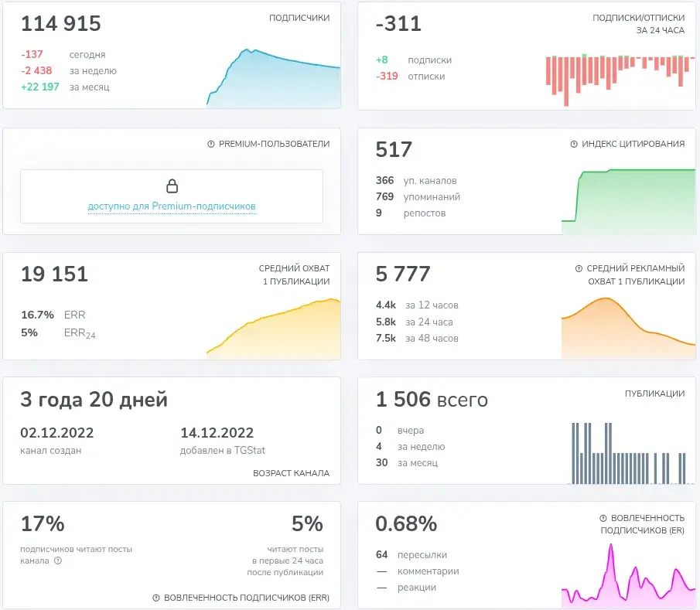Click the engagement rate value 0.68%
700x610 pixels.
tap(406, 524)
